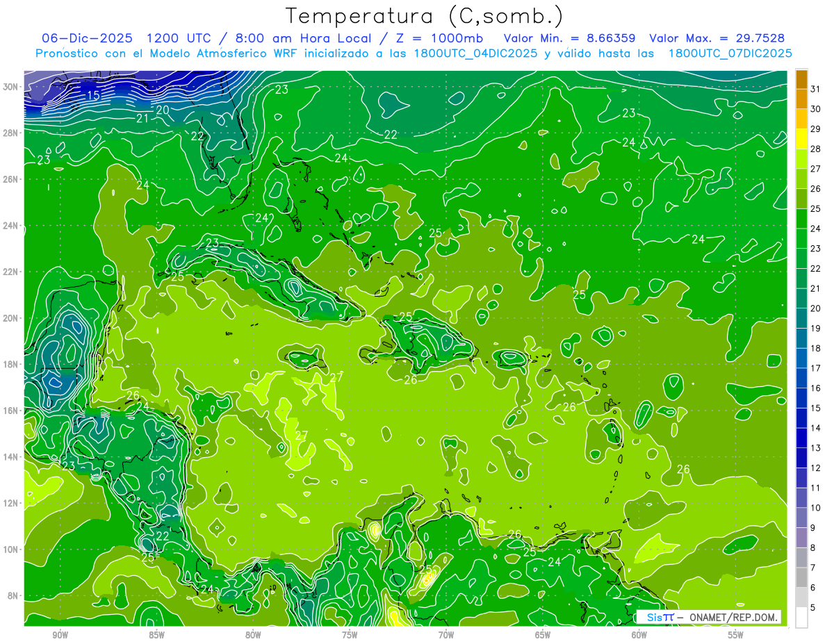Click the "70W" longitude axis label
Screen dimensions: 834x644
[446, 635]
